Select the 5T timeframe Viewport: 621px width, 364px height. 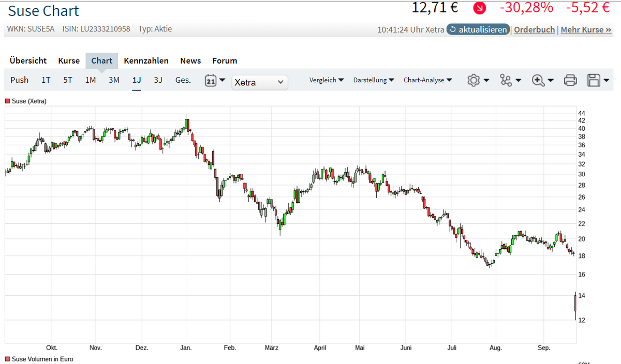click(68, 80)
